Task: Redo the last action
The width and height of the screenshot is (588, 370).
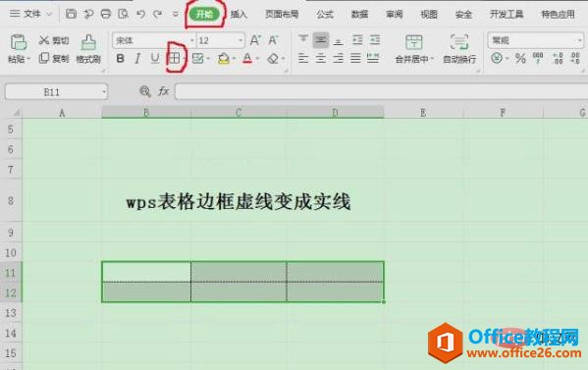Action: 158,15
